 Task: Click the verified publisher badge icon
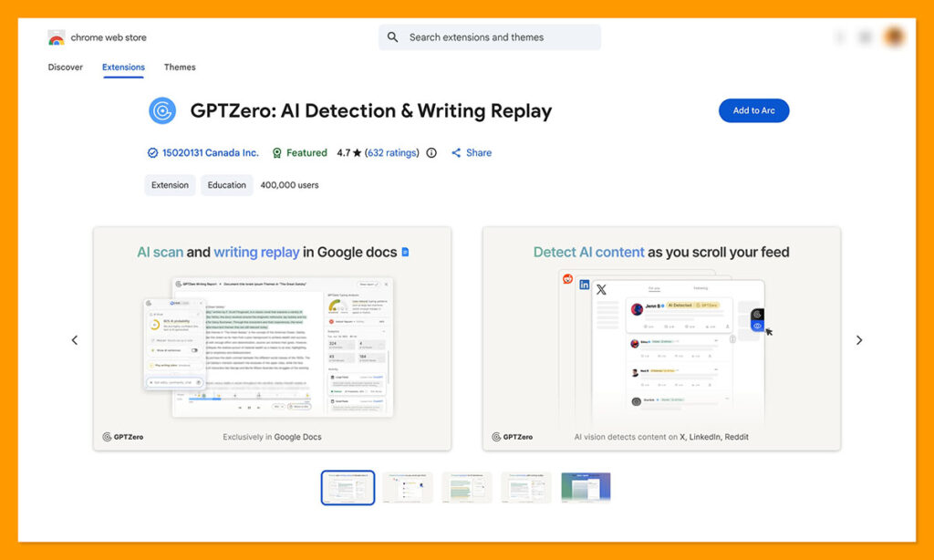pos(152,153)
